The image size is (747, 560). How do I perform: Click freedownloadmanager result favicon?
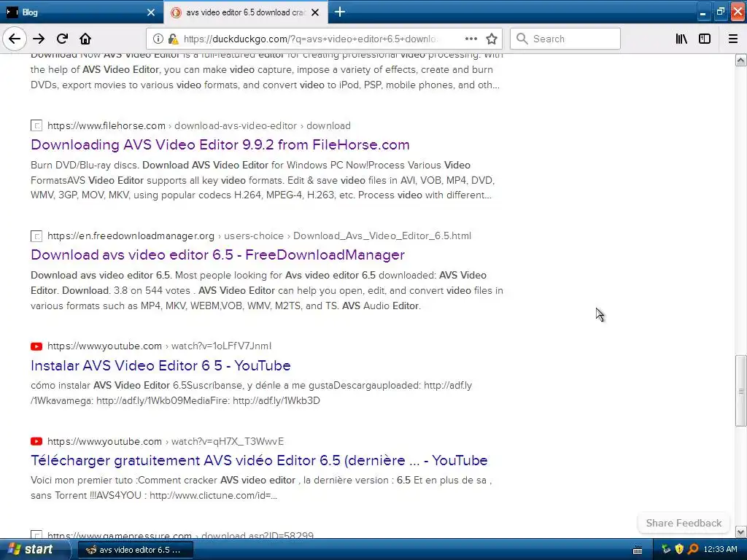[36, 236]
